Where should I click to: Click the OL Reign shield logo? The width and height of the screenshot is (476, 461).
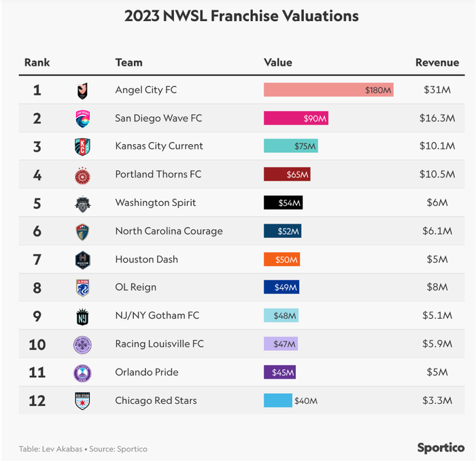pos(82,288)
